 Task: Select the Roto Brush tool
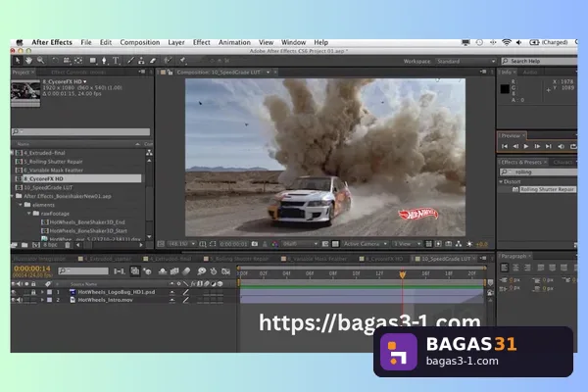pos(168,61)
